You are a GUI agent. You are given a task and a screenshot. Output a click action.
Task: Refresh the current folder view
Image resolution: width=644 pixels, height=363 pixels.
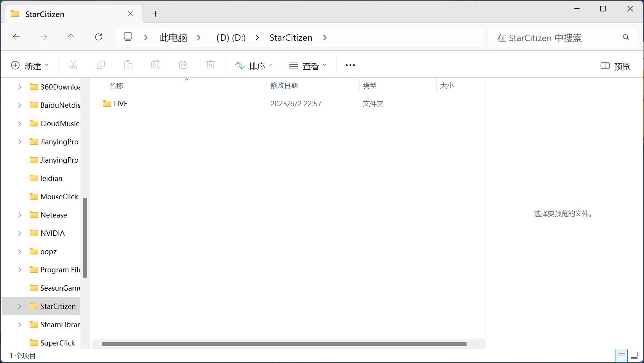(x=99, y=37)
